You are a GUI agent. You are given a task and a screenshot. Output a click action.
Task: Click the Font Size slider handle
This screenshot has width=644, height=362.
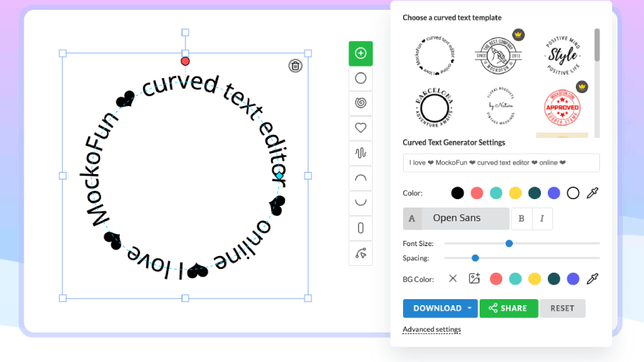click(509, 243)
